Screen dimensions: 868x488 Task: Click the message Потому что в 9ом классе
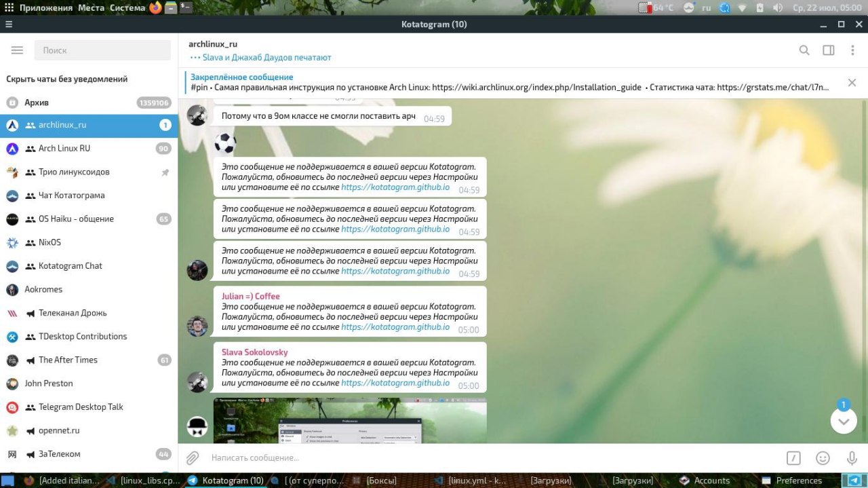(x=332, y=117)
